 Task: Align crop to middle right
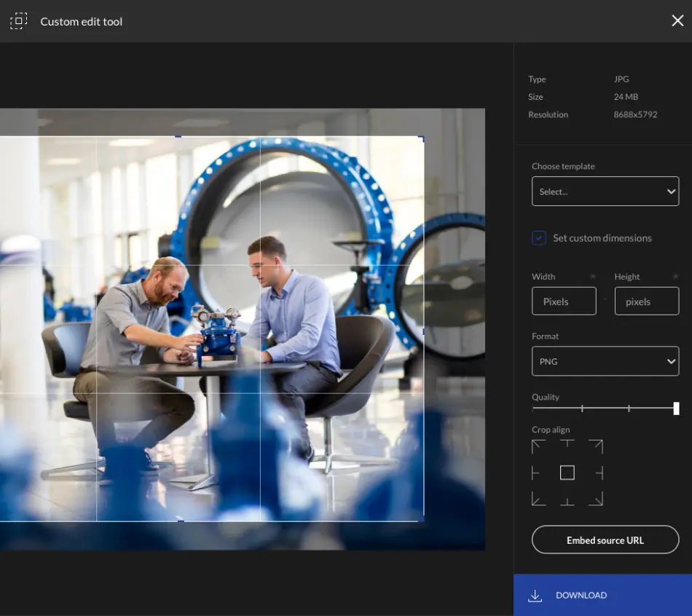click(599, 473)
